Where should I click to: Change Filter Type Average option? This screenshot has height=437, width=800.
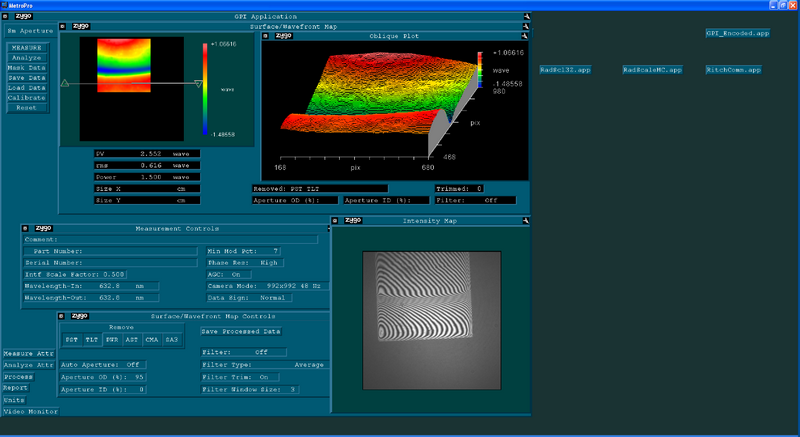[265, 365]
